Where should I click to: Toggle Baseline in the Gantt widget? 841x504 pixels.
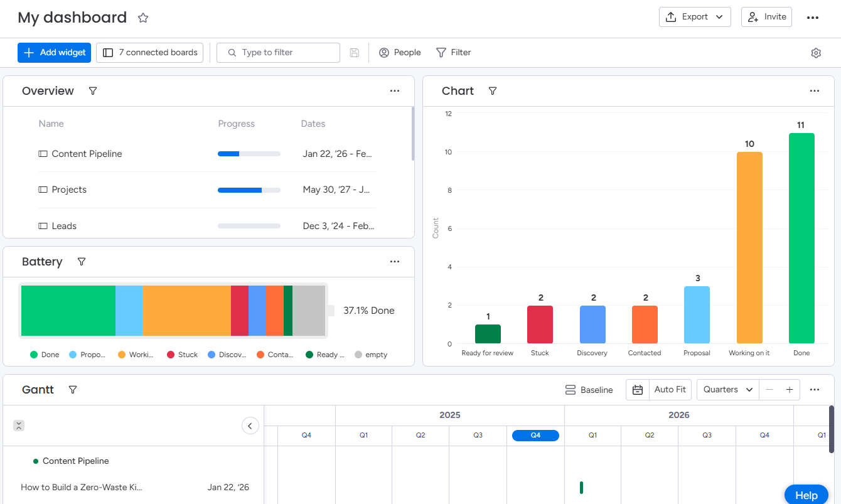589,390
